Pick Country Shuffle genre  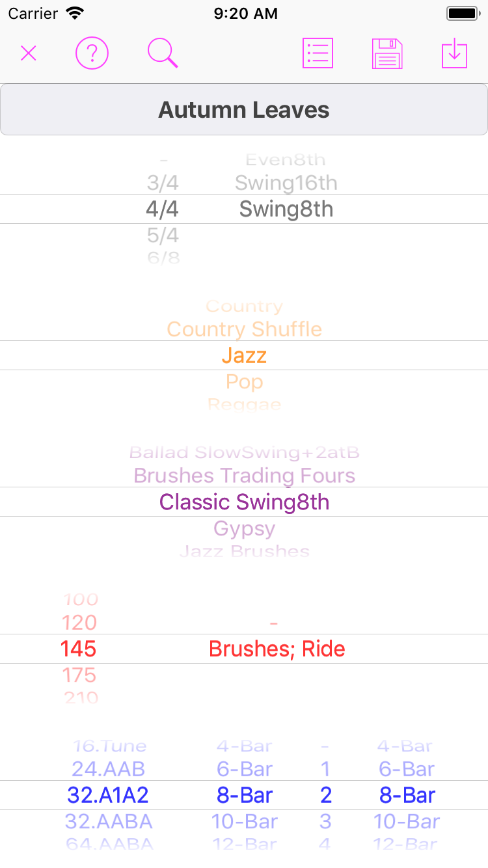pyautogui.click(x=244, y=329)
